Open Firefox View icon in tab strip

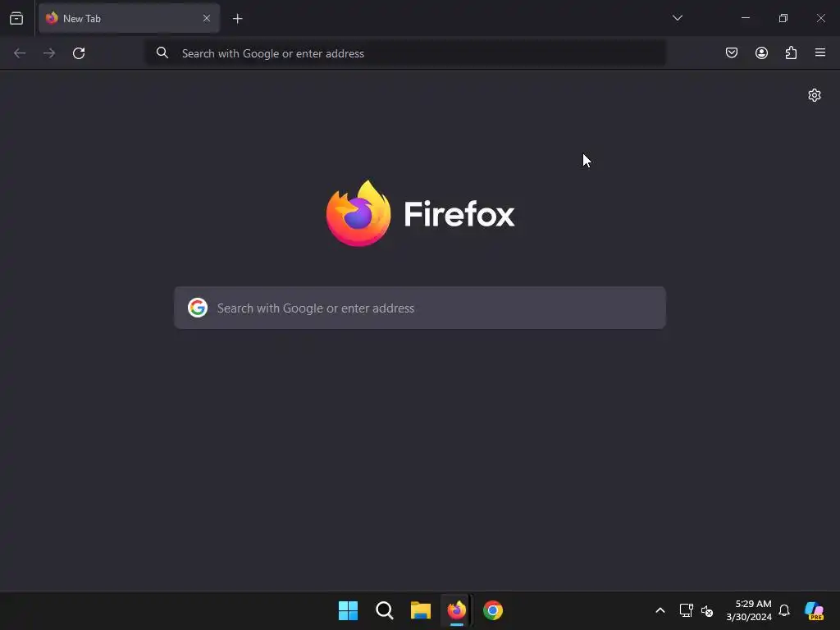coord(16,18)
